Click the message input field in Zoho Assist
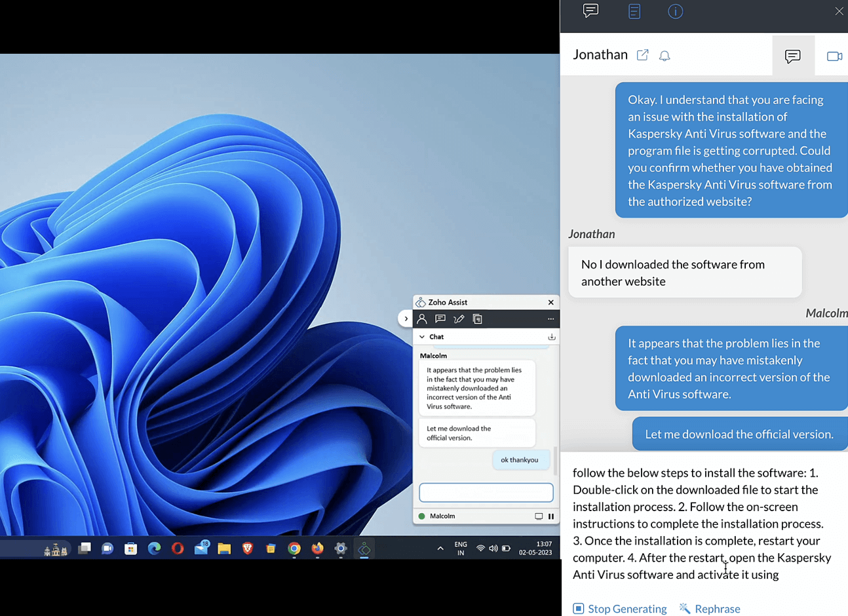848x616 pixels. 486,492
